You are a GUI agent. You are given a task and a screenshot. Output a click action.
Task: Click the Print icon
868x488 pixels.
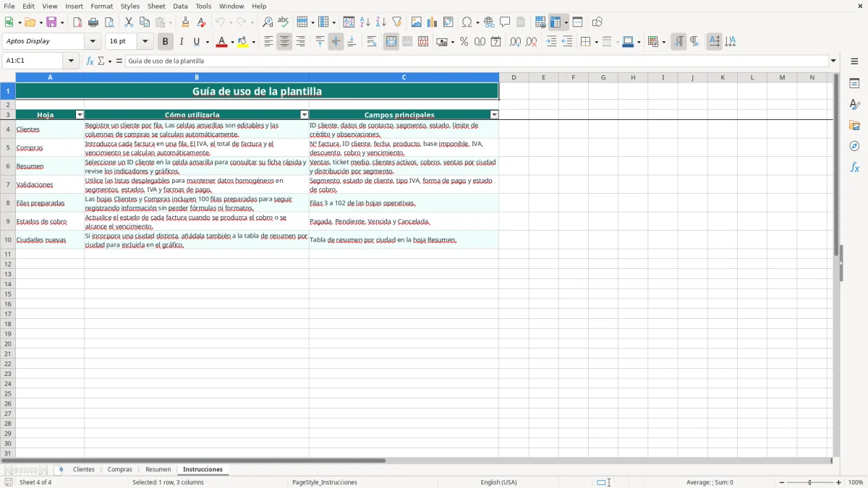[x=93, y=22]
